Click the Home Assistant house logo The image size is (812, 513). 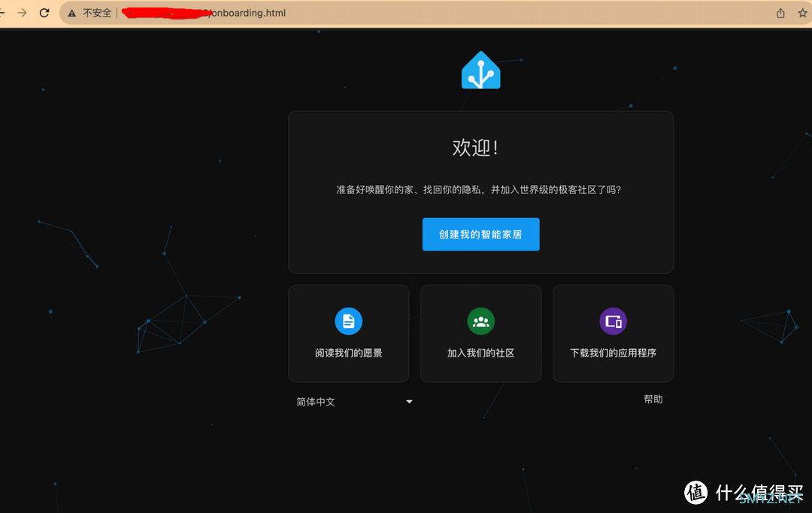coord(480,70)
